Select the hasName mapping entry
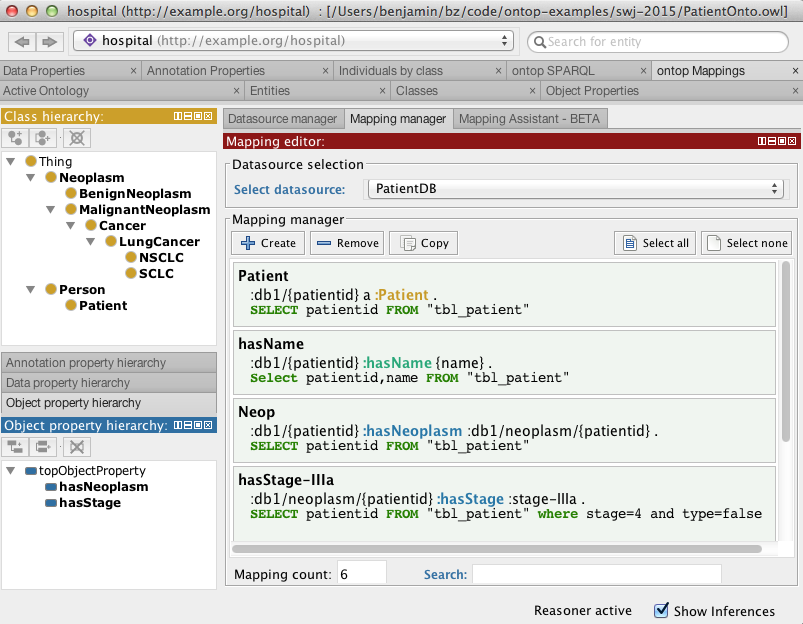The image size is (803, 624). pos(504,363)
